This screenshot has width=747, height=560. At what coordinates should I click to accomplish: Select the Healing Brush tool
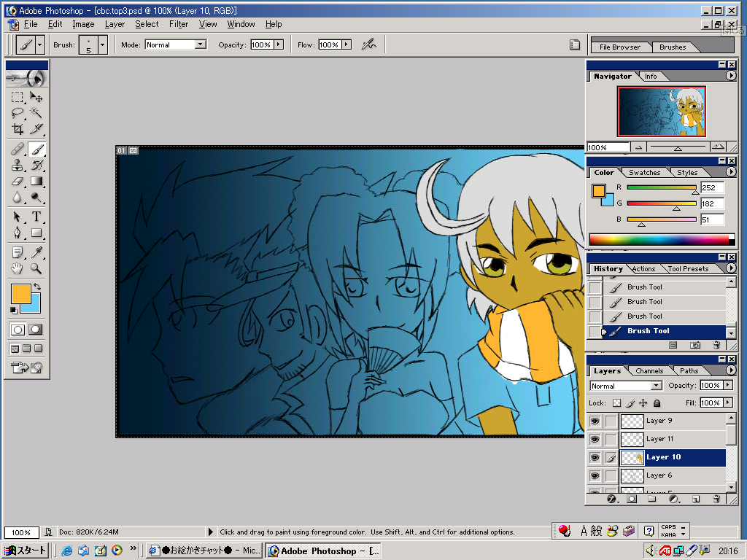18,149
